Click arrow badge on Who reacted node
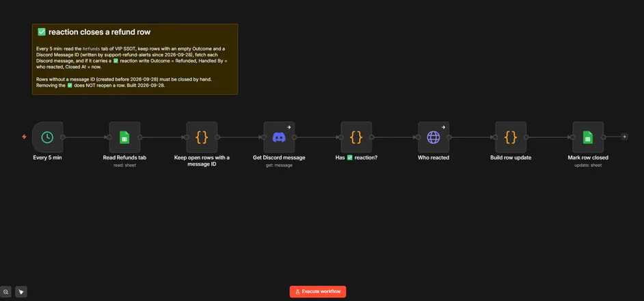Screen dimensions: 644x301 coord(443,127)
